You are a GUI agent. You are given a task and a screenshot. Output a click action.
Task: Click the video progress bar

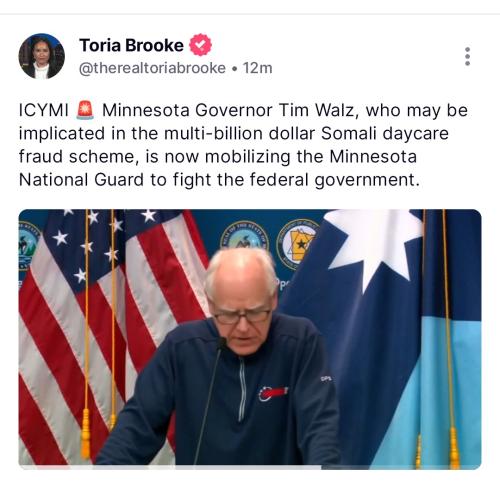[250, 467]
